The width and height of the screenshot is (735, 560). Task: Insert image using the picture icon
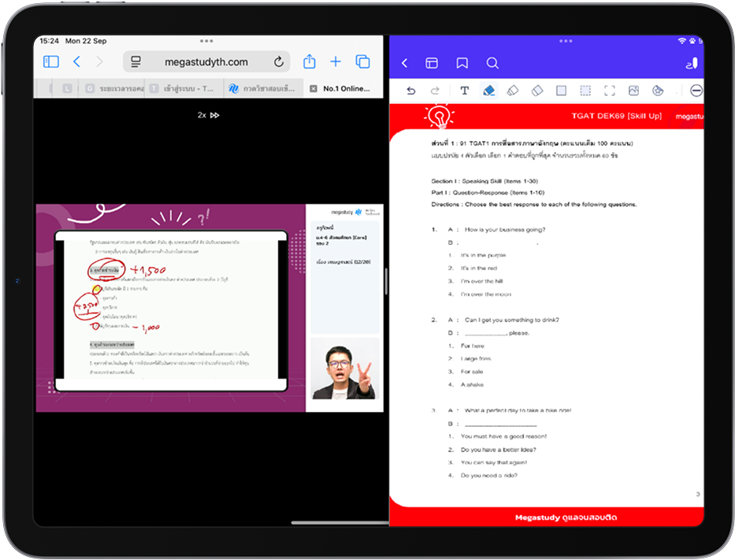(x=633, y=91)
